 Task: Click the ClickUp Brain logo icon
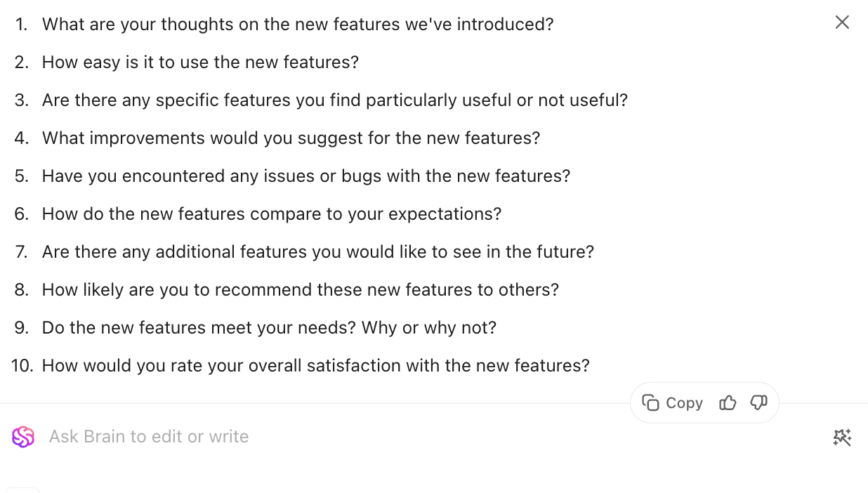click(23, 437)
